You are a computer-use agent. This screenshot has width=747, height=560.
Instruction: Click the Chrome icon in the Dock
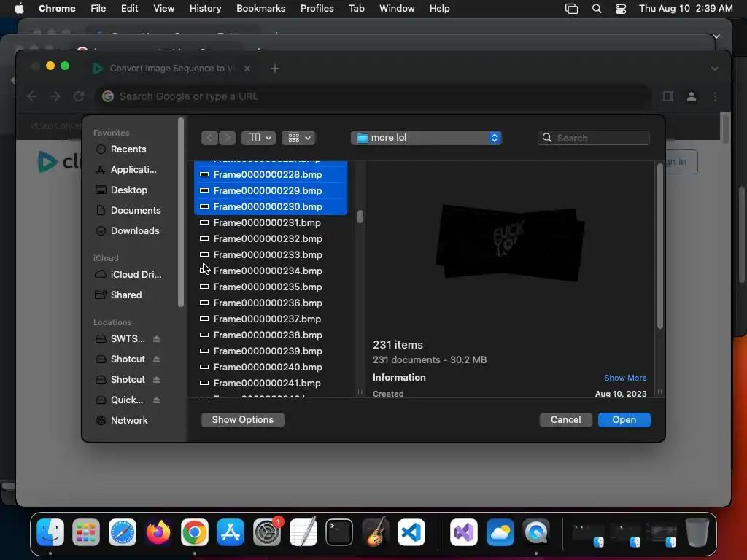click(x=194, y=532)
